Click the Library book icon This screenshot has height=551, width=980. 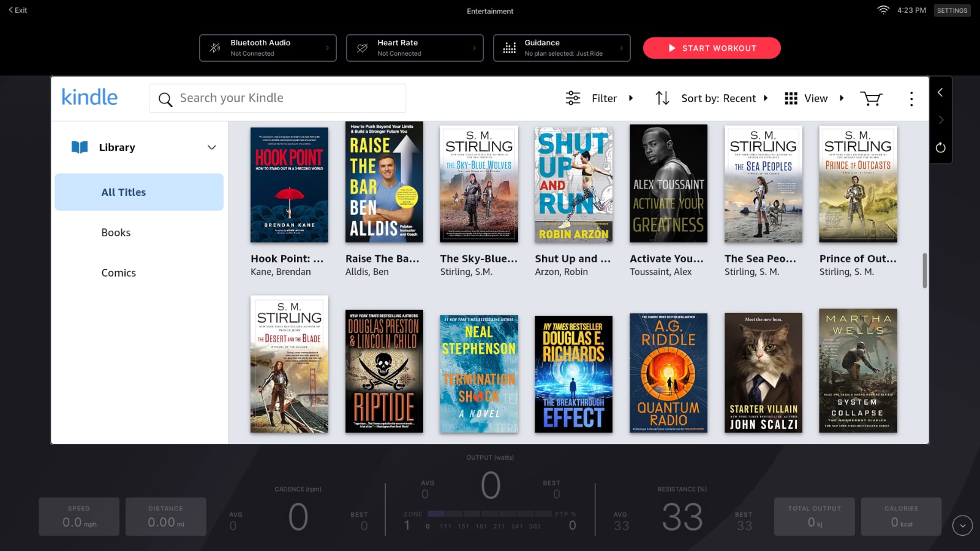click(x=80, y=147)
